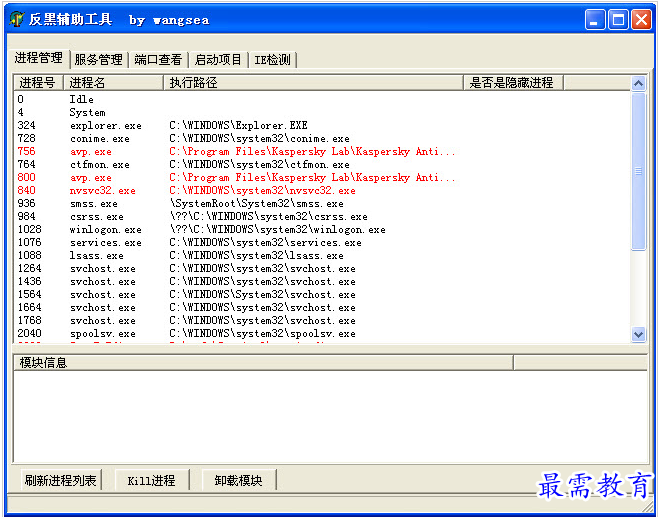Select the System process row

tap(322, 112)
